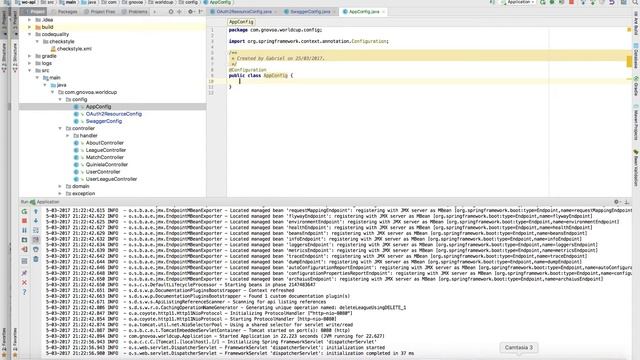Restore layout icon in Run panel
640x360 pixels.
click(24, 261)
